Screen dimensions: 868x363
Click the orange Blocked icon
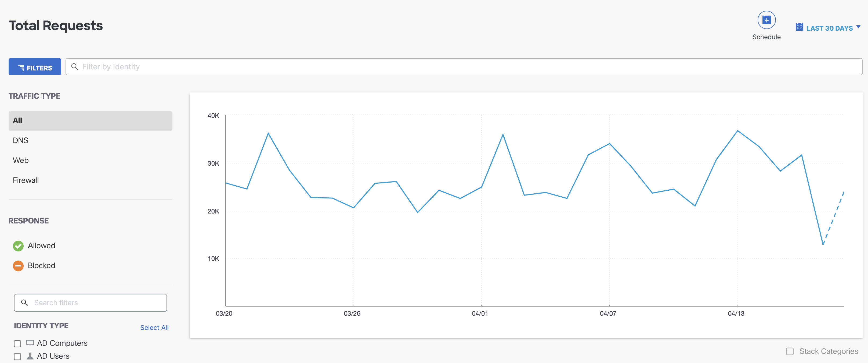point(18,266)
